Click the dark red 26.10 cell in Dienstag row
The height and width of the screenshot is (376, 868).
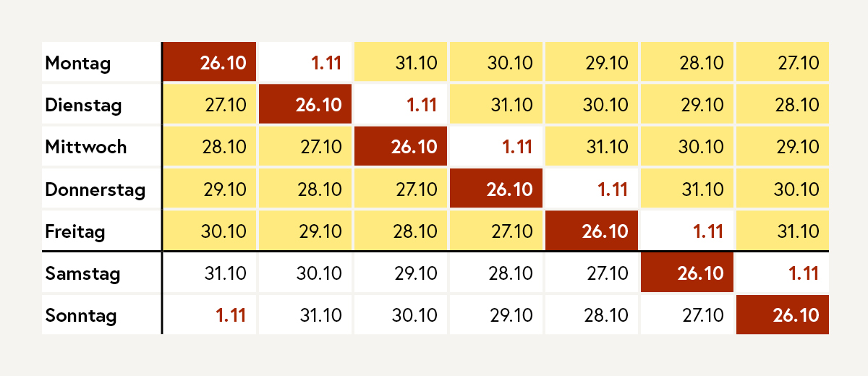pyautogui.click(x=305, y=105)
